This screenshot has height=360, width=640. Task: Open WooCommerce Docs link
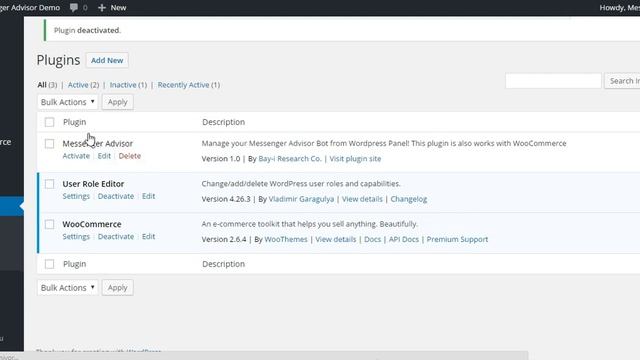click(372, 240)
